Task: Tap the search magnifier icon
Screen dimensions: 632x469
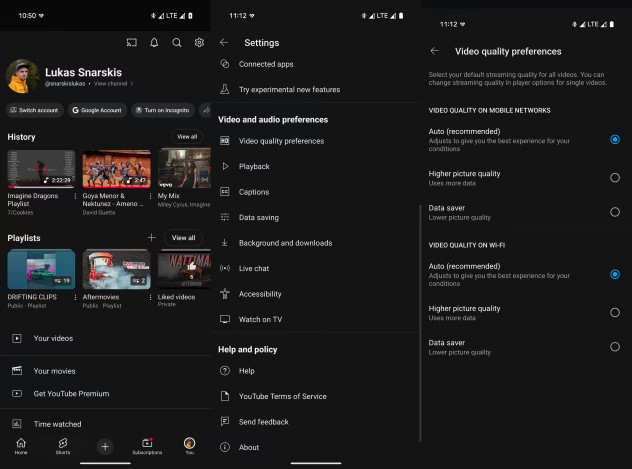Action: (177, 42)
